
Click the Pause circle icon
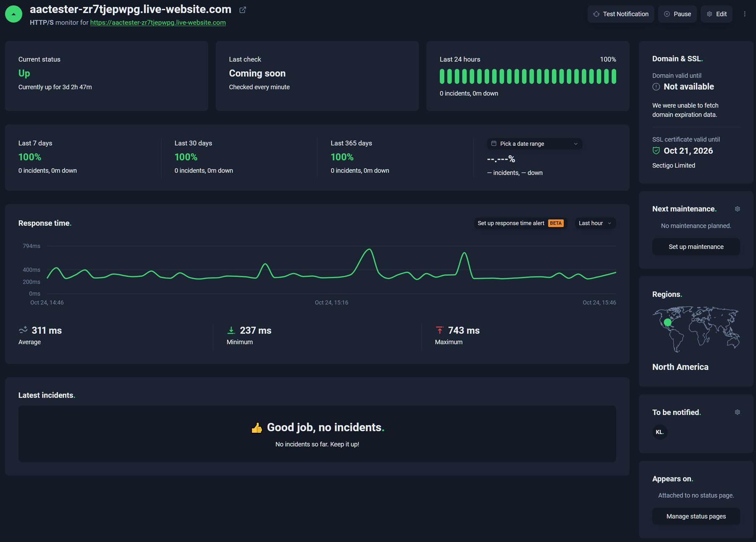coord(666,14)
